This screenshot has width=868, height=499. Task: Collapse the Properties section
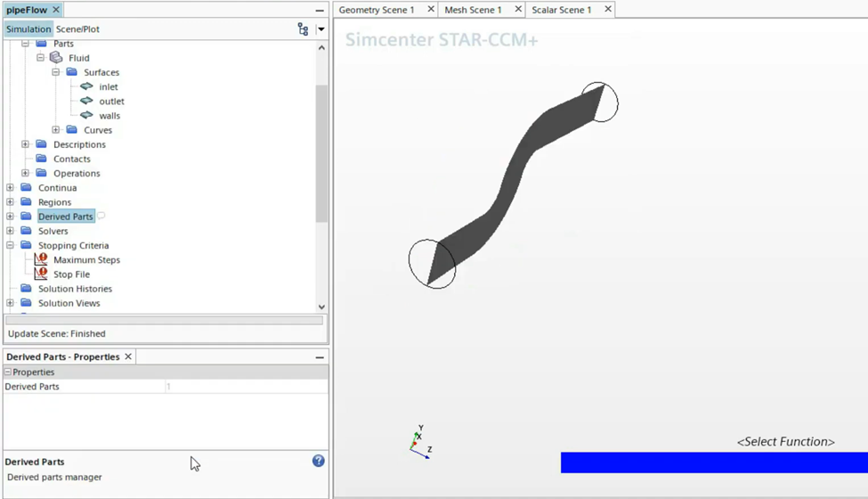(x=8, y=372)
